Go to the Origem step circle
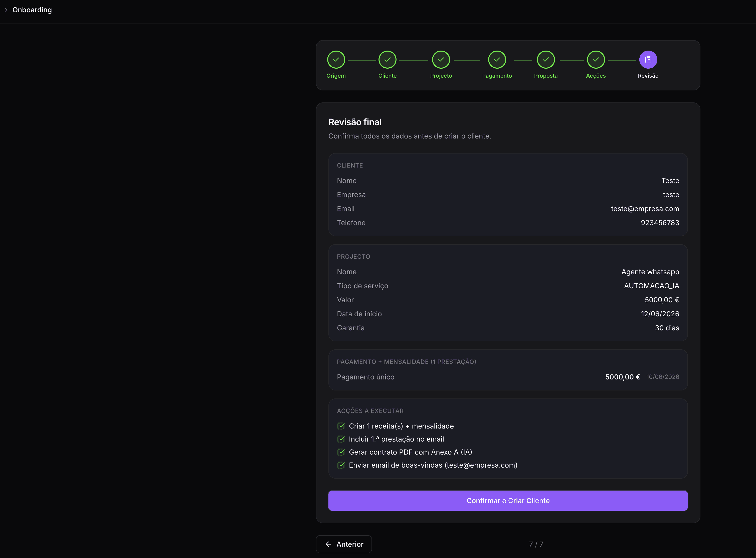Image resolution: width=756 pixels, height=558 pixels. (x=336, y=59)
